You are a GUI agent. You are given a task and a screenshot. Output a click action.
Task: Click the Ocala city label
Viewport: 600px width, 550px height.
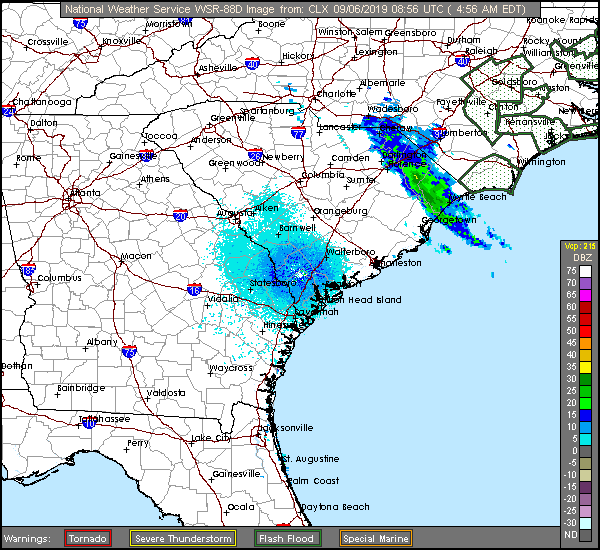click(241, 507)
